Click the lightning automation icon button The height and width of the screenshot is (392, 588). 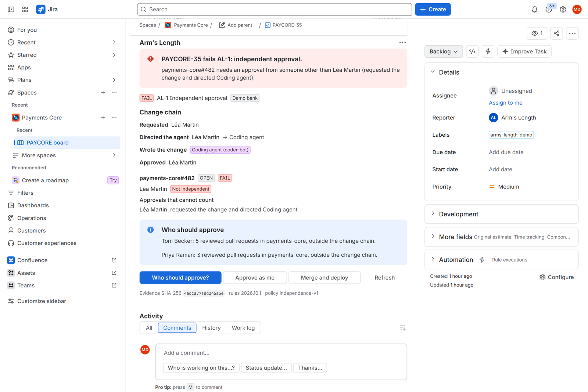click(488, 51)
